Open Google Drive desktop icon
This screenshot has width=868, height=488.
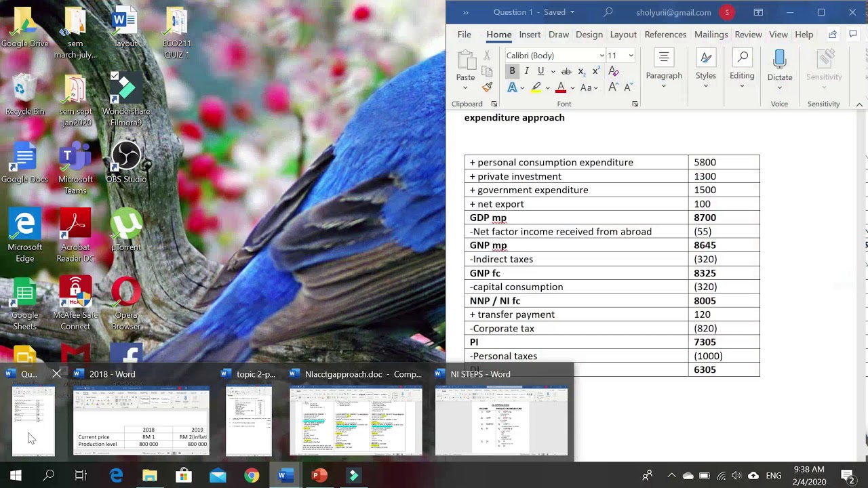tap(24, 27)
